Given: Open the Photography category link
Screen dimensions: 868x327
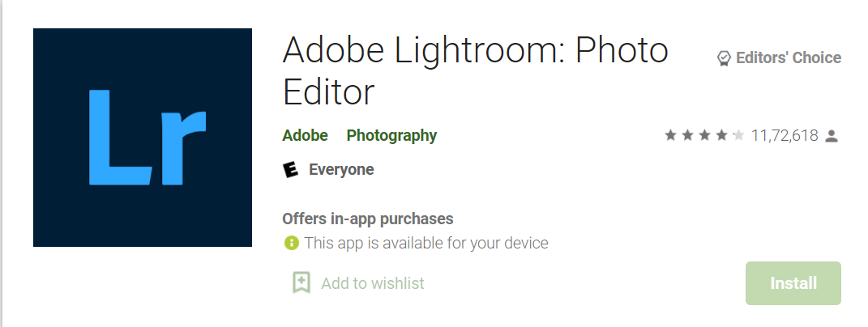Looking at the screenshot, I should click(391, 135).
